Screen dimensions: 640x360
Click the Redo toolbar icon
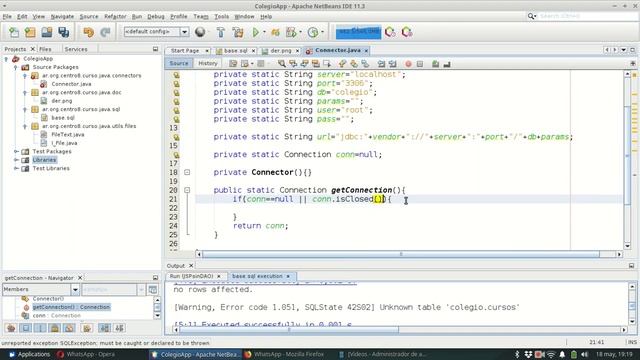[105, 32]
